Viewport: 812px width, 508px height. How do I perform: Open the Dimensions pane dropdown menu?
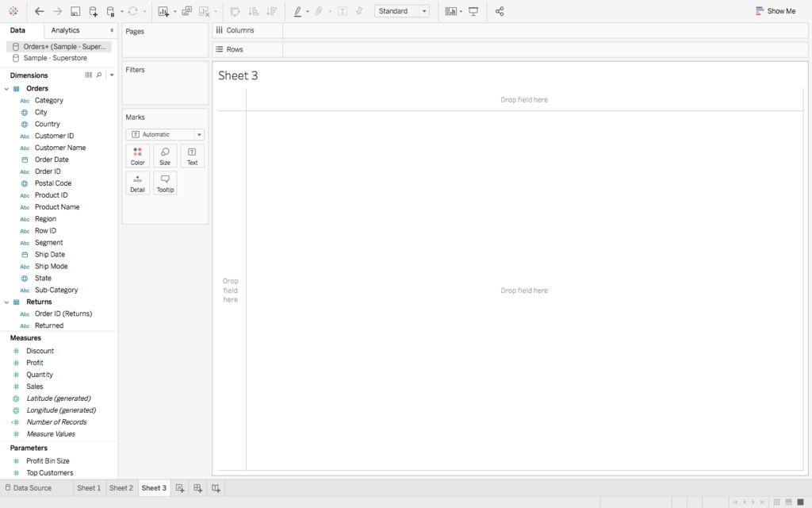112,75
